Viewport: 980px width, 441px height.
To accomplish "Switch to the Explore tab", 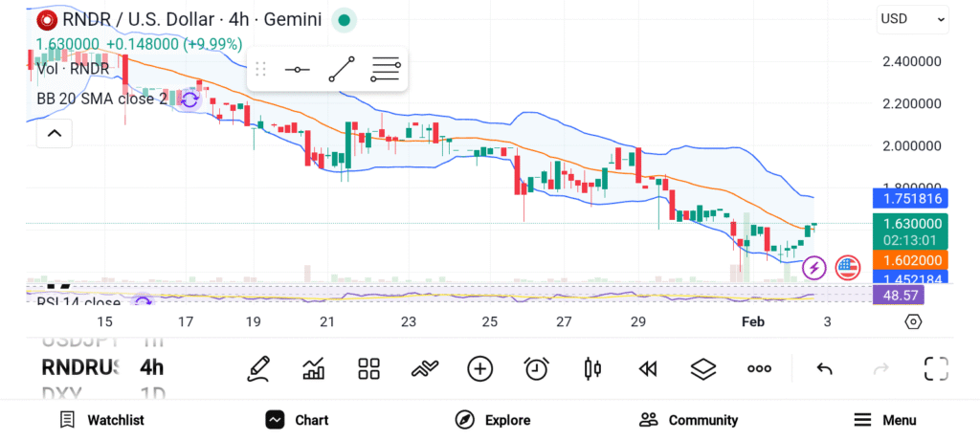I will (x=492, y=420).
